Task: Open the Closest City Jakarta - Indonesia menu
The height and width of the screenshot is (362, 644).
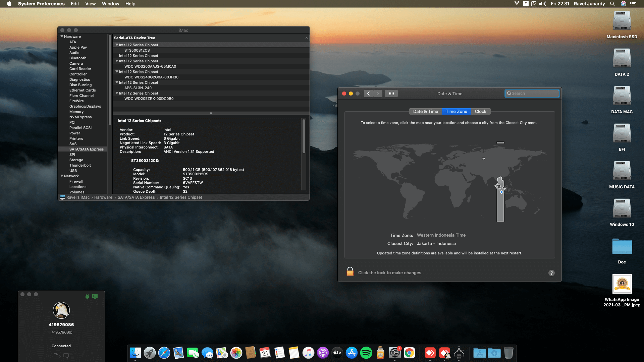Action: coord(436,244)
